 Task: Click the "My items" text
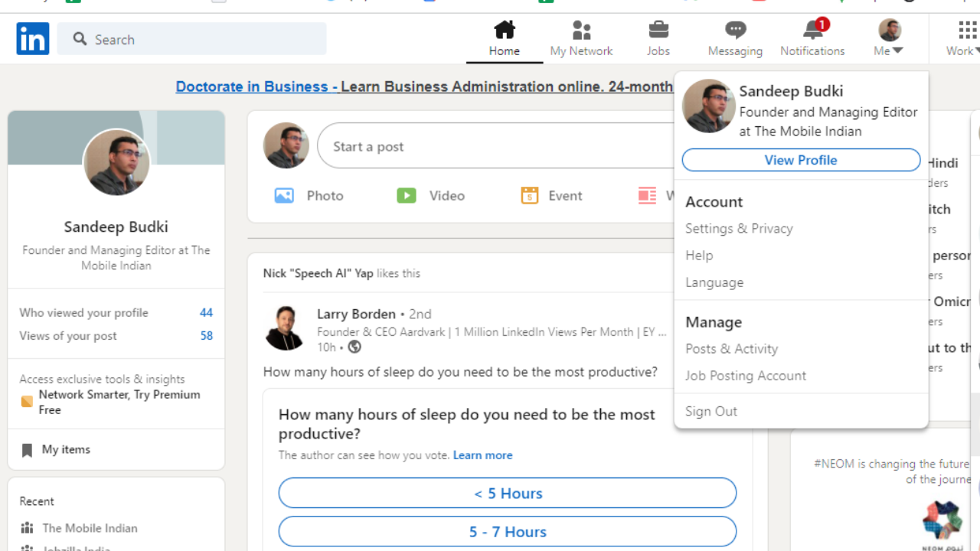(x=66, y=450)
